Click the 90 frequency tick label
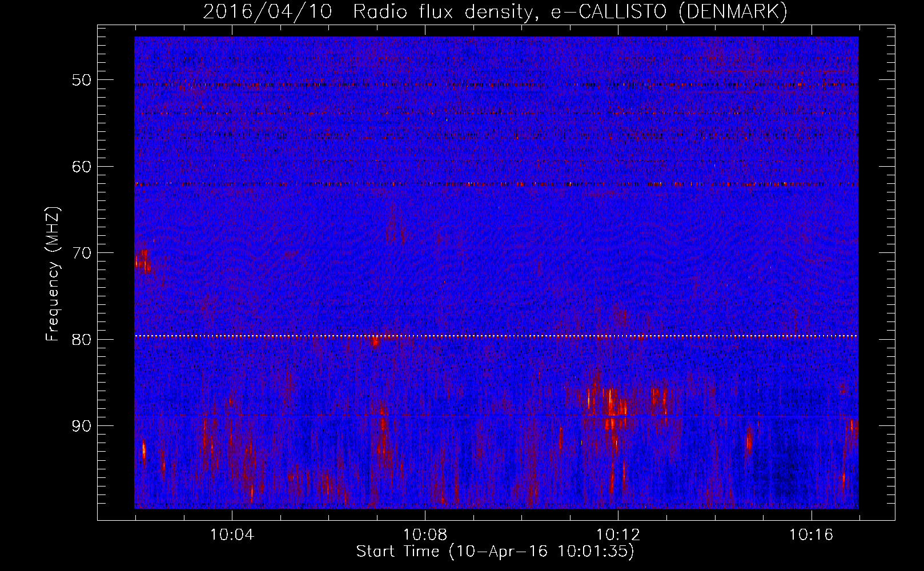 pyautogui.click(x=81, y=426)
